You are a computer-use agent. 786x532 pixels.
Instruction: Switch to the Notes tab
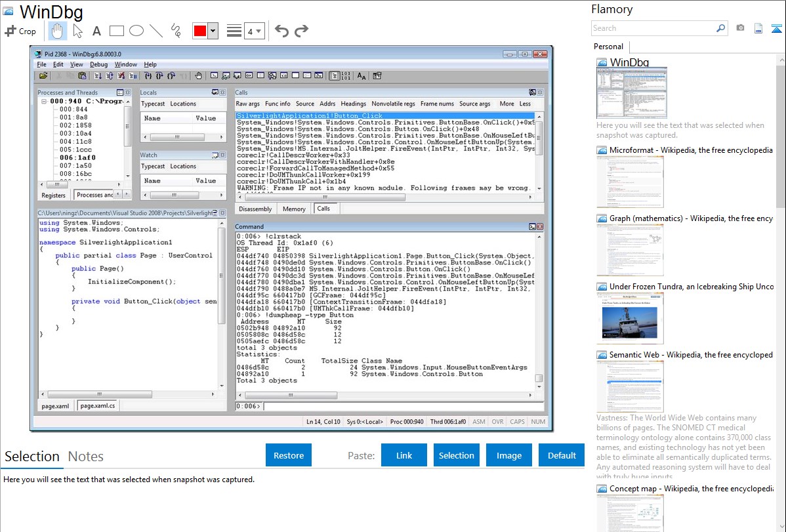tap(86, 457)
